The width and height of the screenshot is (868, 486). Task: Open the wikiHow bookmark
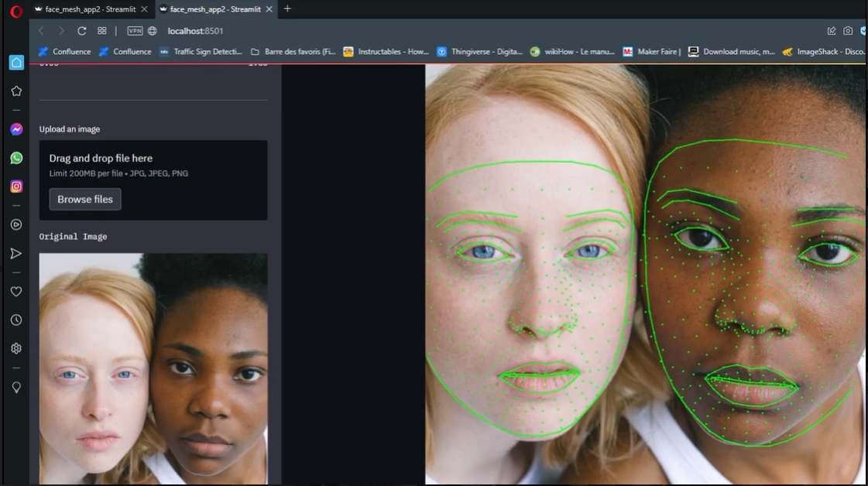tap(573, 52)
